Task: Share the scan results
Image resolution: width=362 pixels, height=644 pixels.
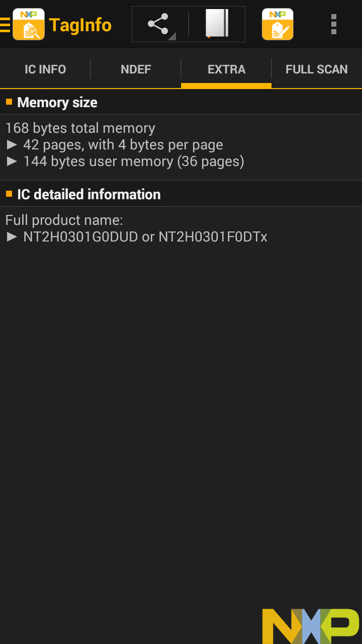Action: (158, 24)
